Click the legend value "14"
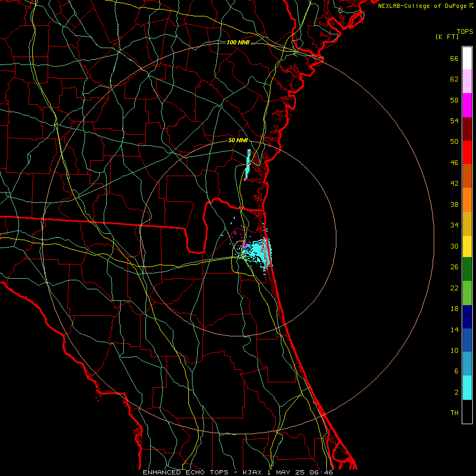The width and height of the screenshot is (476, 476). click(454, 329)
